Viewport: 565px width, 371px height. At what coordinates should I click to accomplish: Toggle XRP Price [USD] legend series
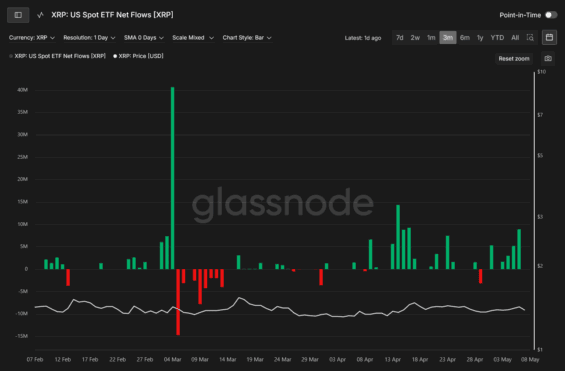click(x=138, y=56)
